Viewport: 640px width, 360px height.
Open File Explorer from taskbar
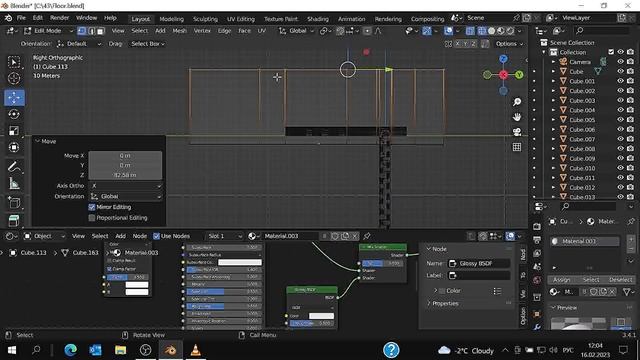point(120,350)
